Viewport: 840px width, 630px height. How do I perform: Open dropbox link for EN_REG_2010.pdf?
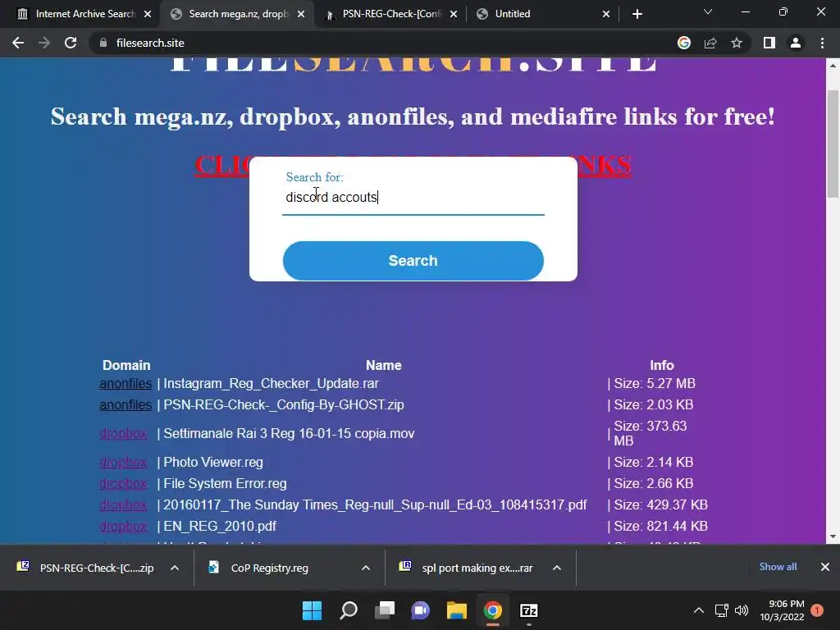tap(123, 527)
